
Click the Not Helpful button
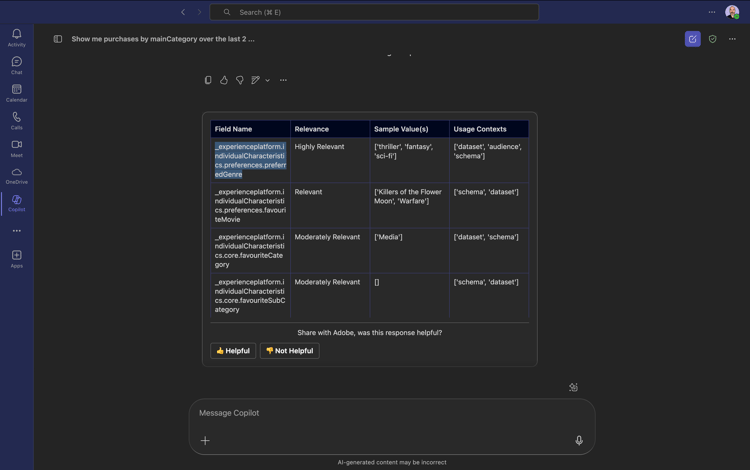pyautogui.click(x=289, y=350)
